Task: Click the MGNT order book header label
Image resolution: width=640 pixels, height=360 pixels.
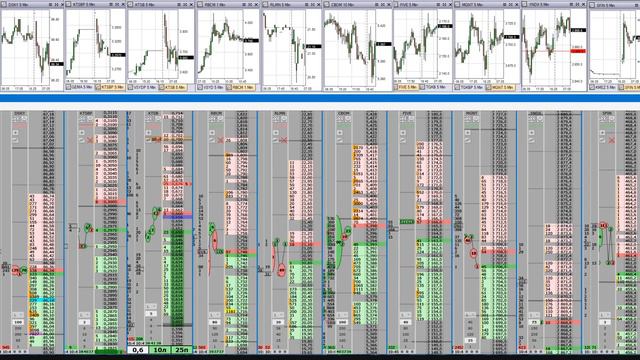Action: click(x=471, y=113)
